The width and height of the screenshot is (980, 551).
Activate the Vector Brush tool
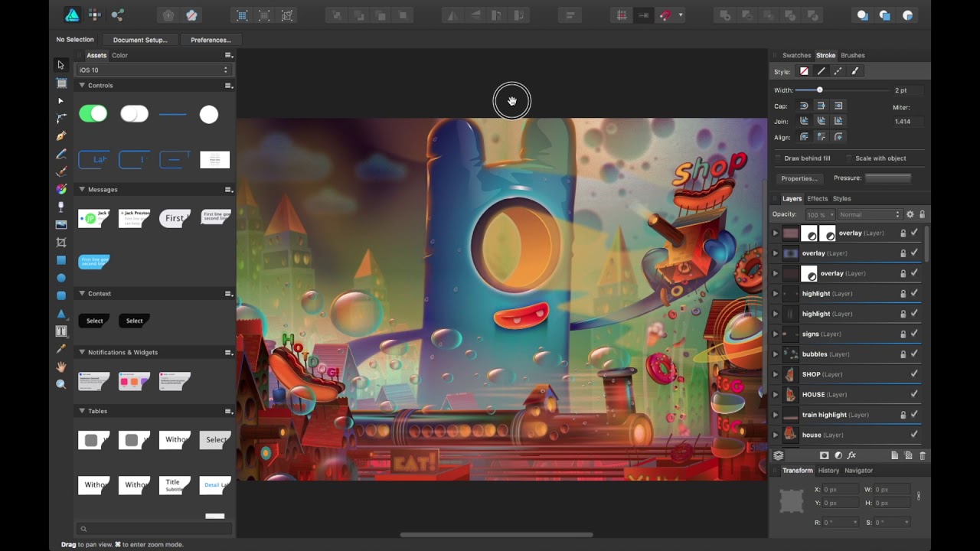[x=60, y=171]
